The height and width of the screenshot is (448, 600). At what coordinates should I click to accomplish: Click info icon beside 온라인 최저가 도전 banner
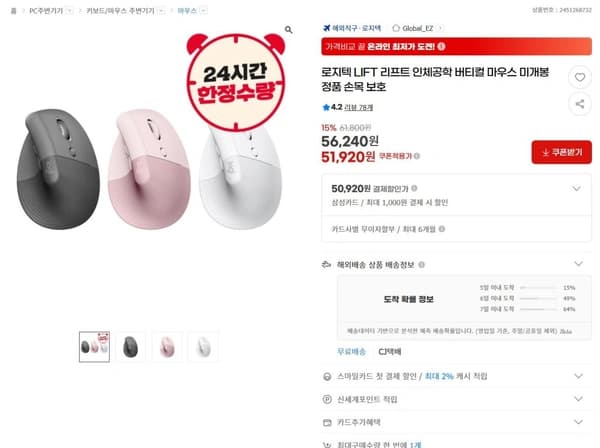click(x=441, y=46)
